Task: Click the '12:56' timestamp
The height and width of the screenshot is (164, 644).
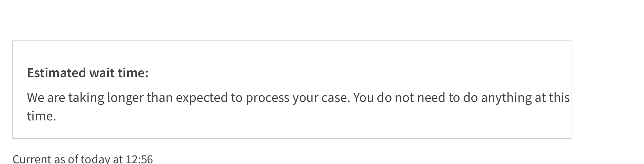Action: (x=139, y=159)
